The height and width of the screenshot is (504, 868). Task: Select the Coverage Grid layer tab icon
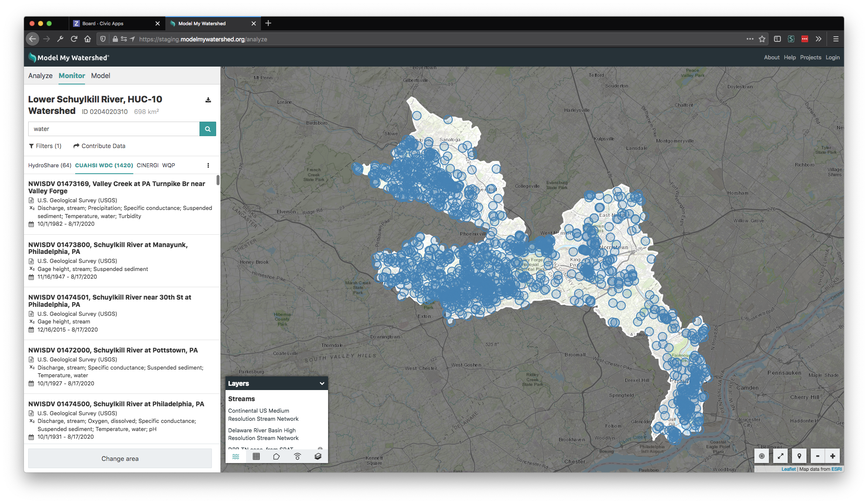coord(256,456)
